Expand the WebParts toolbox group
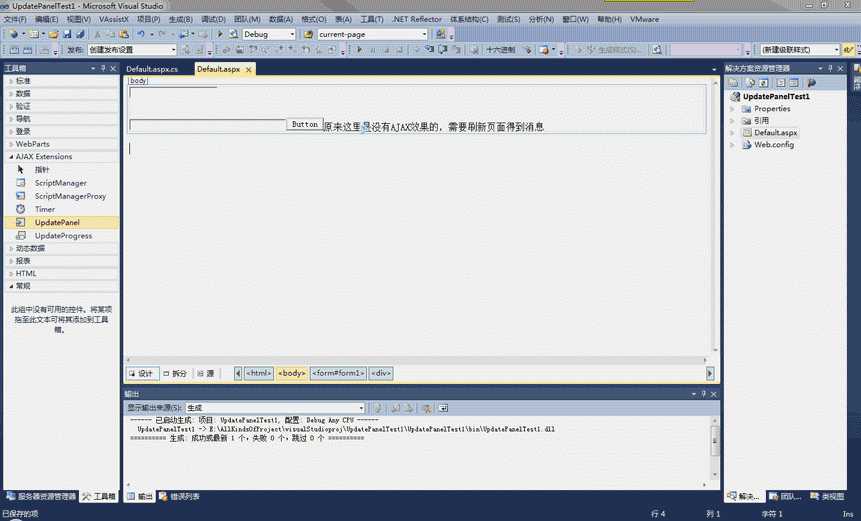This screenshot has width=861, height=521. click(11, 144)
